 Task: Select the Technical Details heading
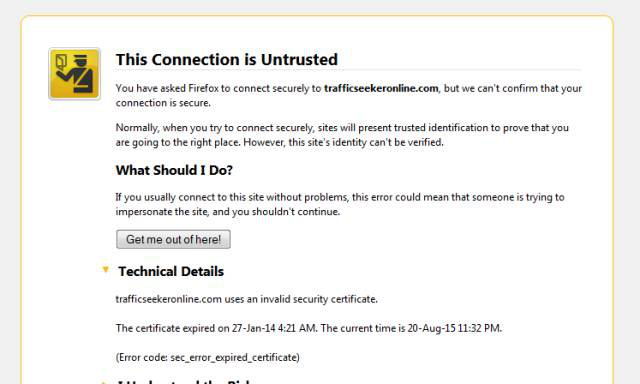point(171,271)
